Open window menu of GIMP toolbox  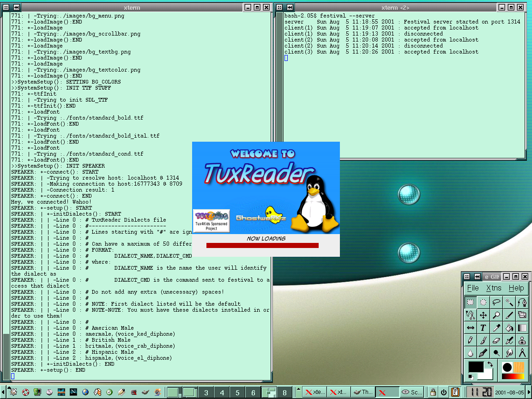[467, 277]
